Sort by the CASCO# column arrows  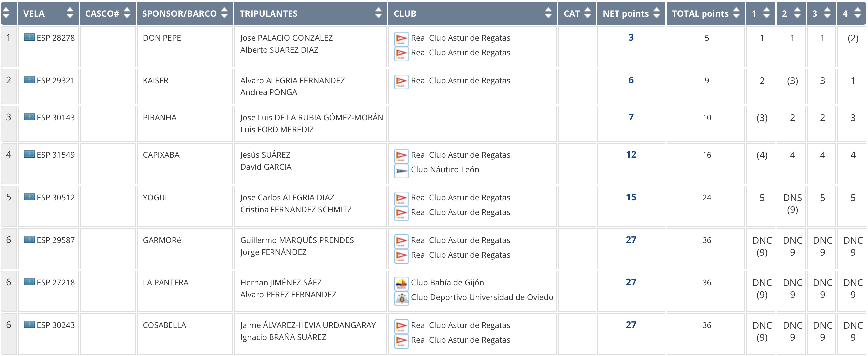[x=127, y=13]
